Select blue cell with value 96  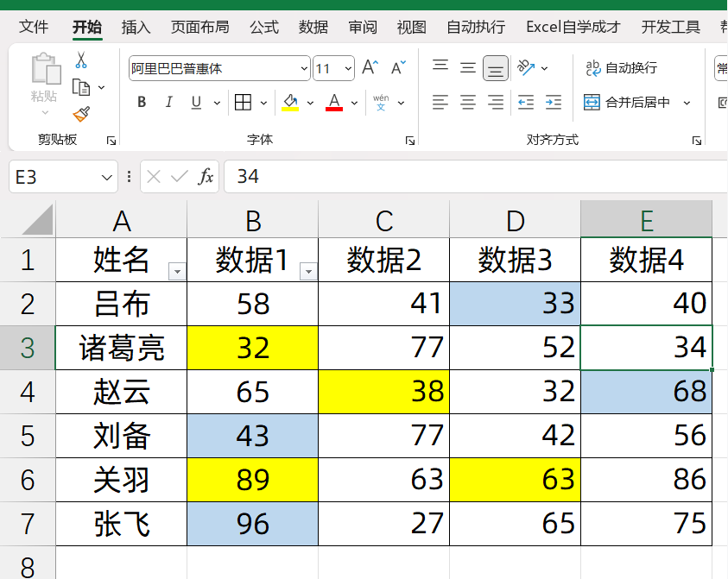252,524
